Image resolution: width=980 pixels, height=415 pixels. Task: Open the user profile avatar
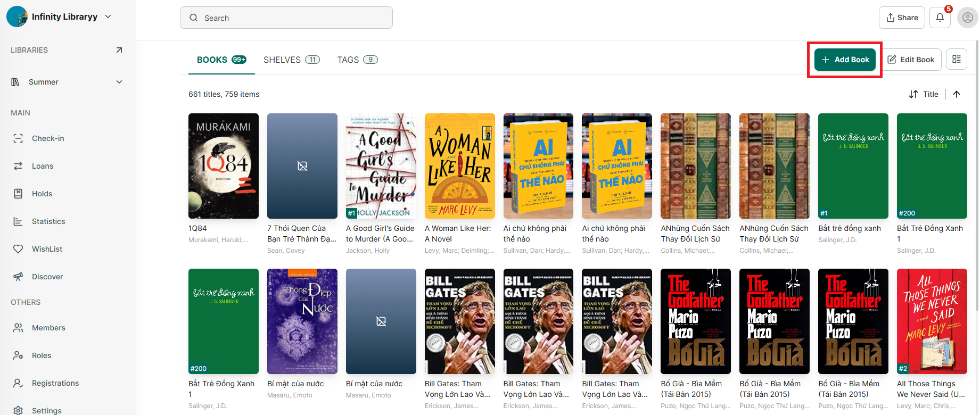(968, 18)
